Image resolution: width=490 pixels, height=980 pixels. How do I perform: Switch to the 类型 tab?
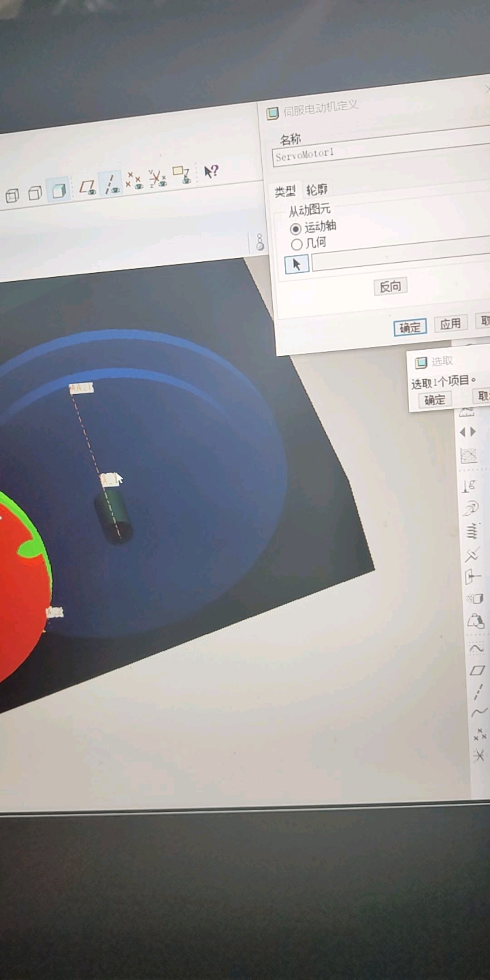pos(285,191)
